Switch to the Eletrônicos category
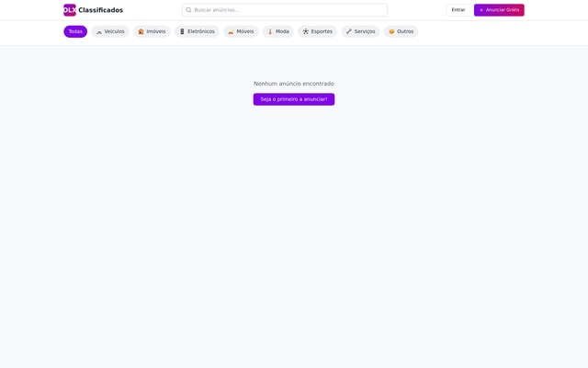Image resolution: width=588 pixels, height=368 pixels. (x=201, y=31)
